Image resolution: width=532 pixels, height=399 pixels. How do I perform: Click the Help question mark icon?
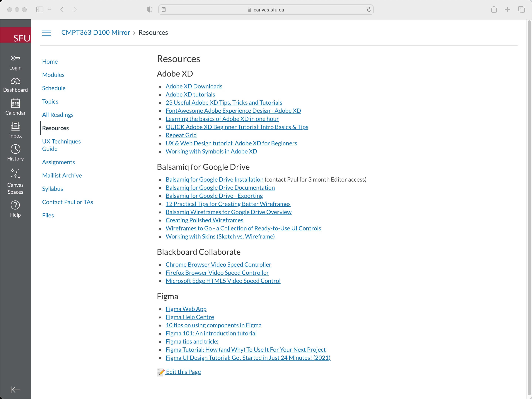pyautogui.click(x=15, y=205)
